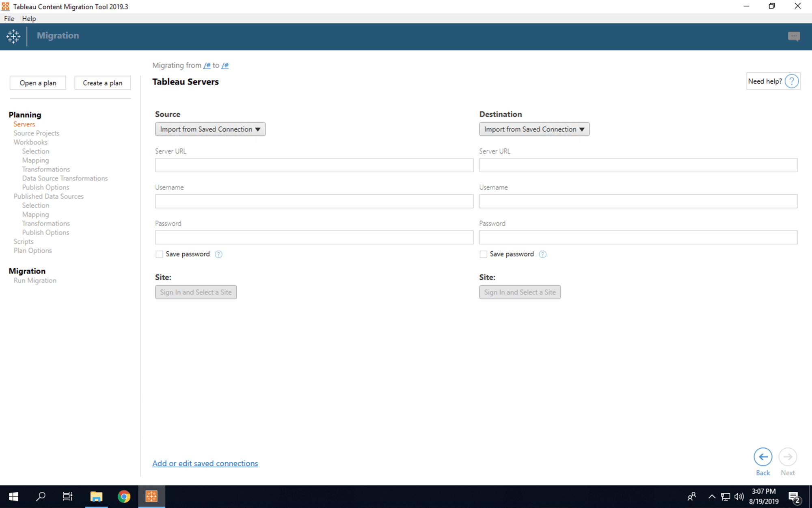The height and width of the screenshot is (508, 812).
Task: Click the Destination save password help icon
Action: (x=542, y=254)
